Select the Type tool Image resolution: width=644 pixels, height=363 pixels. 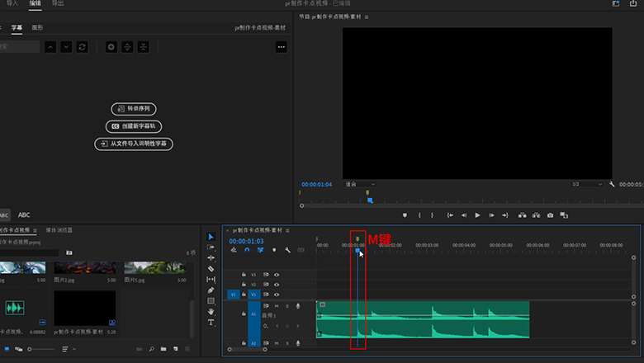(211, 323)
